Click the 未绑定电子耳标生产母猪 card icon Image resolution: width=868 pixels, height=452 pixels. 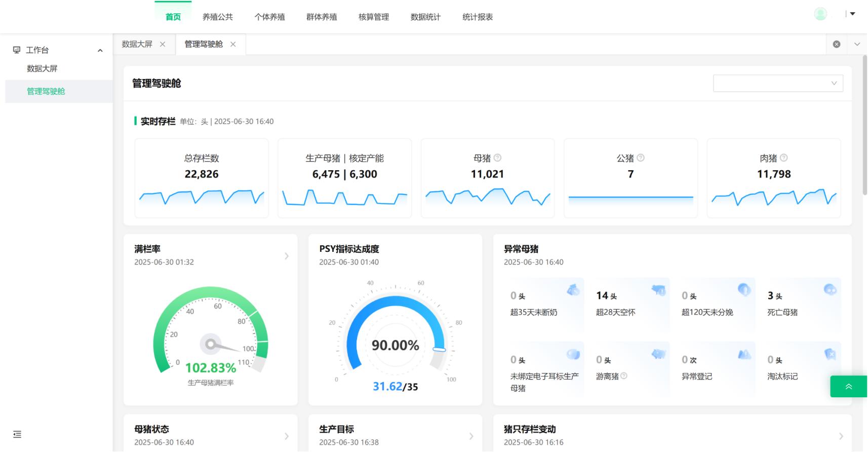click(573, 354)
